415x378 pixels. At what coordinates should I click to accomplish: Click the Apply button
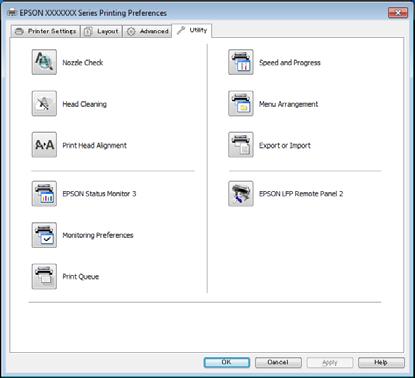[330, 362]
